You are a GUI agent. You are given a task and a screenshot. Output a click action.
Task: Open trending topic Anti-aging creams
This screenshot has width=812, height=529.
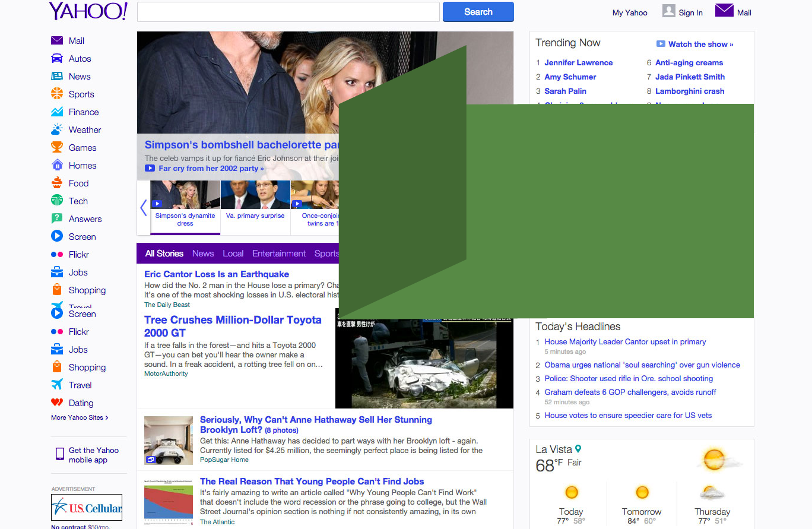coord(689,62)
